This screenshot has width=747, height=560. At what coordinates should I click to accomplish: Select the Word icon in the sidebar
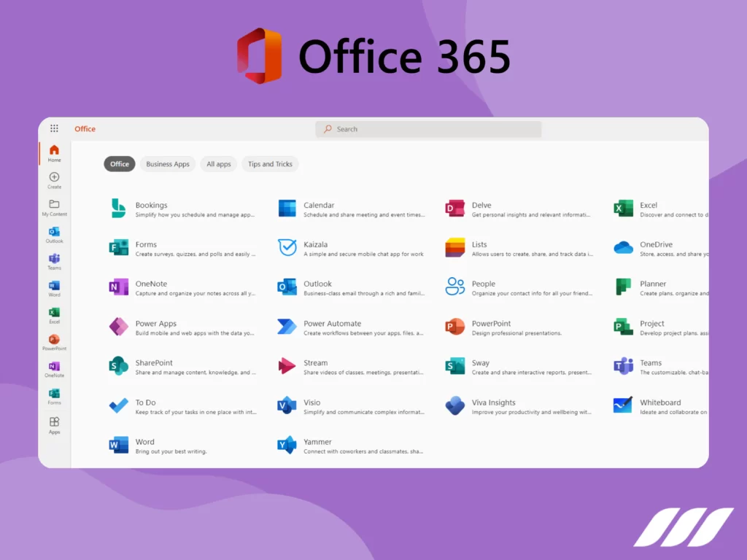pos(54,287)
